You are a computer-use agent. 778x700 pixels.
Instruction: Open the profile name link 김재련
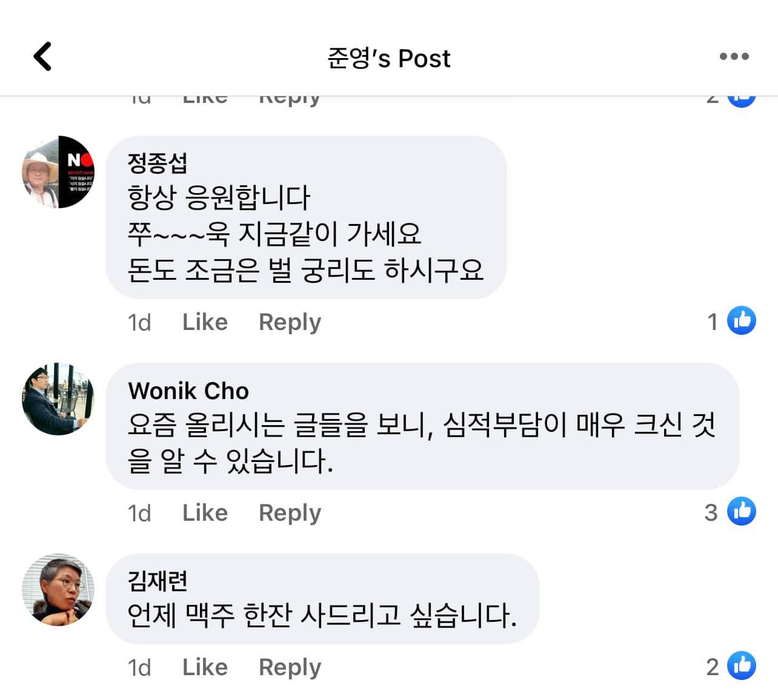[158, 580]
